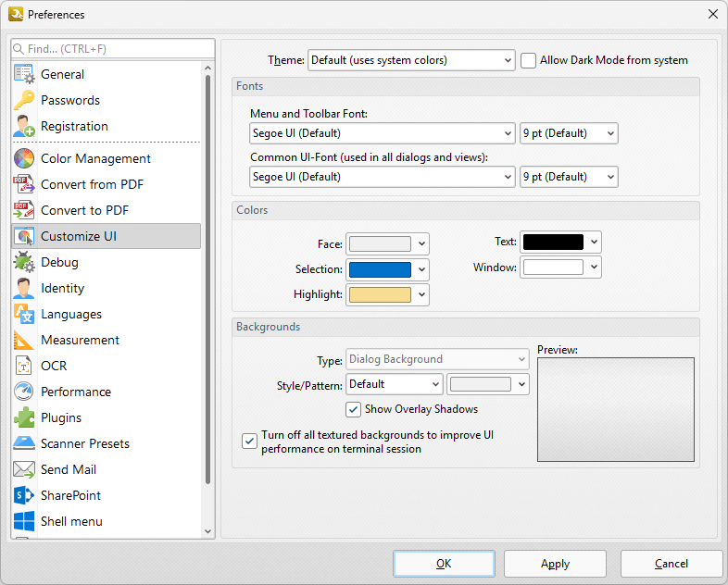The height and width of the screenshot is (585, 728).
Task: Click the Performance gauge icon
Action: tap(24, 392)
